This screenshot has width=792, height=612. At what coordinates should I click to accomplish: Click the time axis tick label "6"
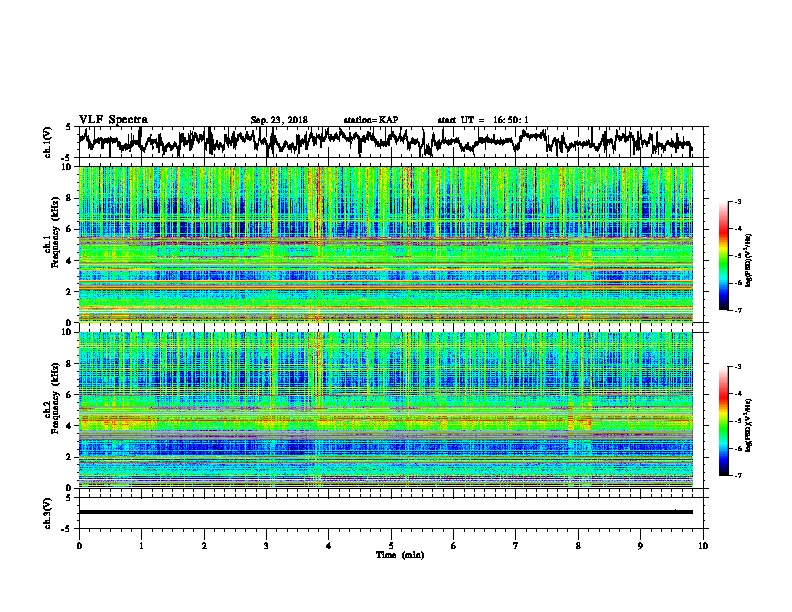coord(454,546)
